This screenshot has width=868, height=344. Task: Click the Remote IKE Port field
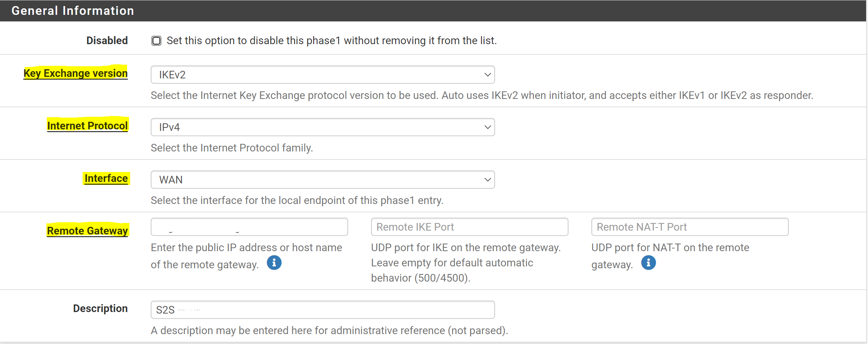click(x=469, y=227)
